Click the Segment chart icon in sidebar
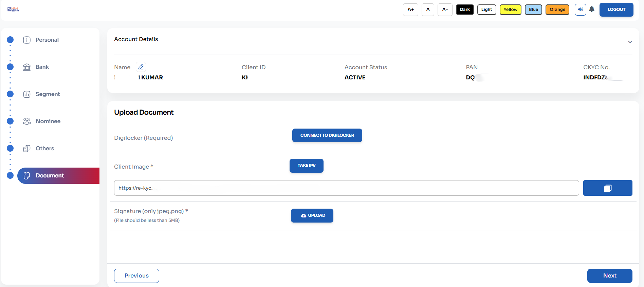This screenshot has height=287, width=644. 27,94
